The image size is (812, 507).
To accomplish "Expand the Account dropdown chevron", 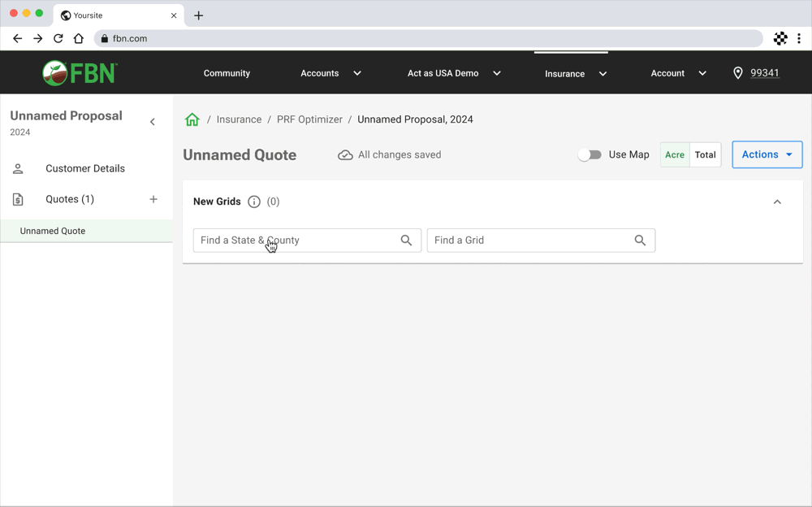I will pos(702,73).
